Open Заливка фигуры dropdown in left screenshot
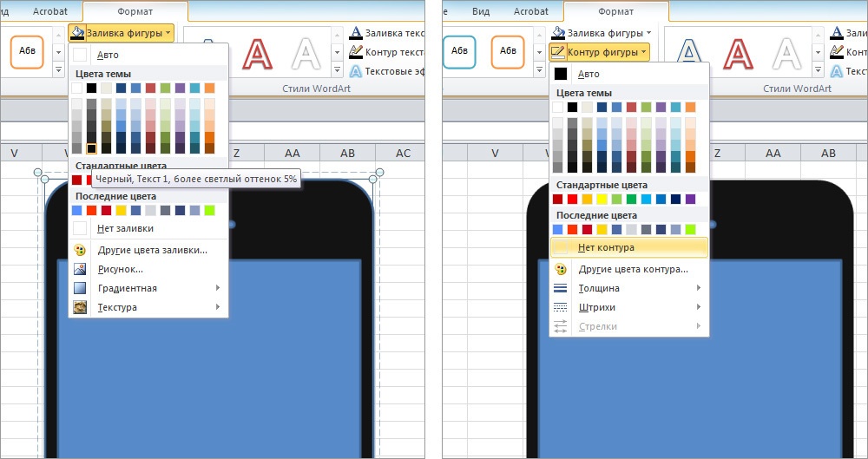 click(x=122, y=33)
